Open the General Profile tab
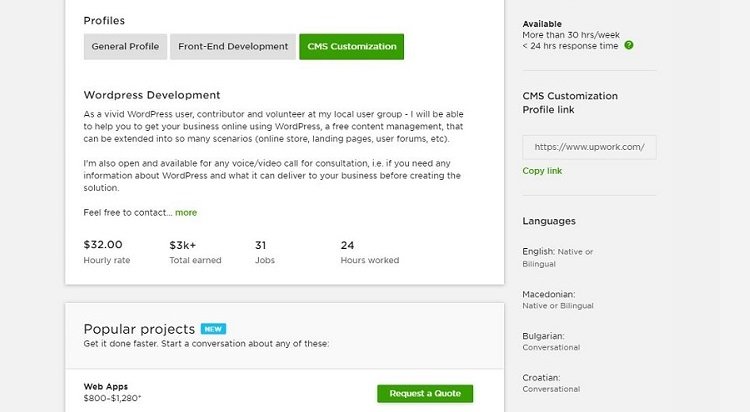The width and height of the screenshot is (750, 412). [125, 46]
